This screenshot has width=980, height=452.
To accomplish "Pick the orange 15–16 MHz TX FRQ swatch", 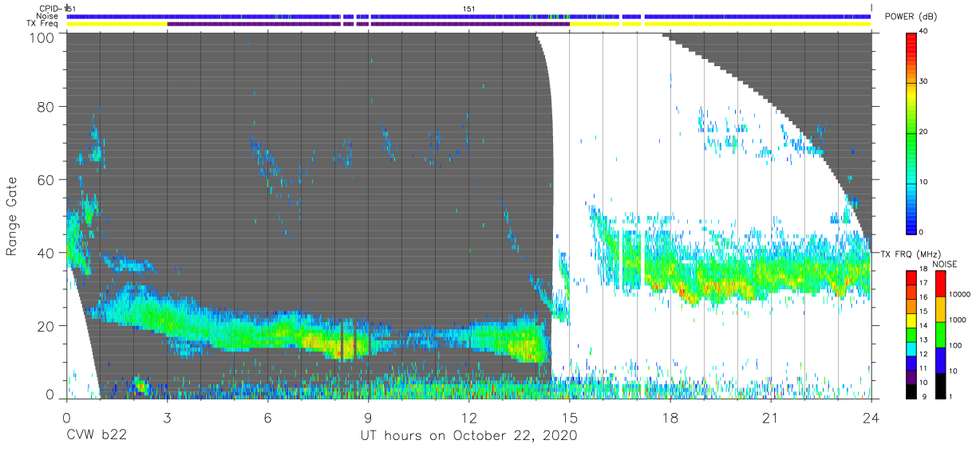I will pyautogui.click(x=911, y=305).
